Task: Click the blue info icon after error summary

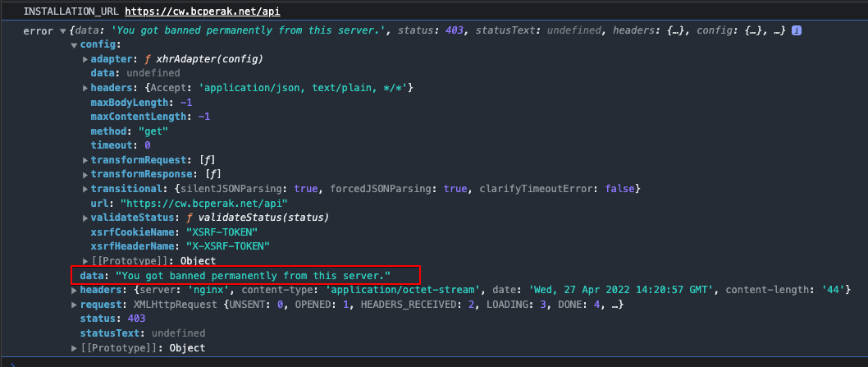Action: tap(797, 30)
